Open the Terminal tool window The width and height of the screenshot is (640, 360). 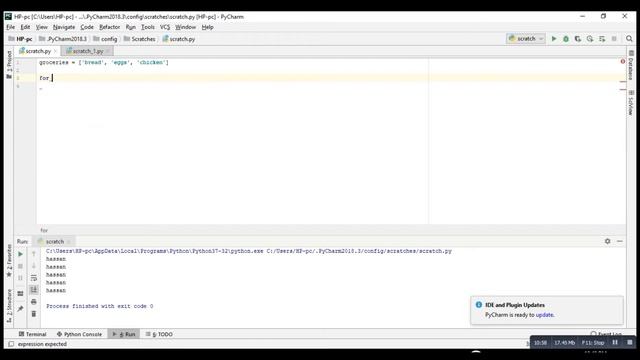[x=33, y=334]
